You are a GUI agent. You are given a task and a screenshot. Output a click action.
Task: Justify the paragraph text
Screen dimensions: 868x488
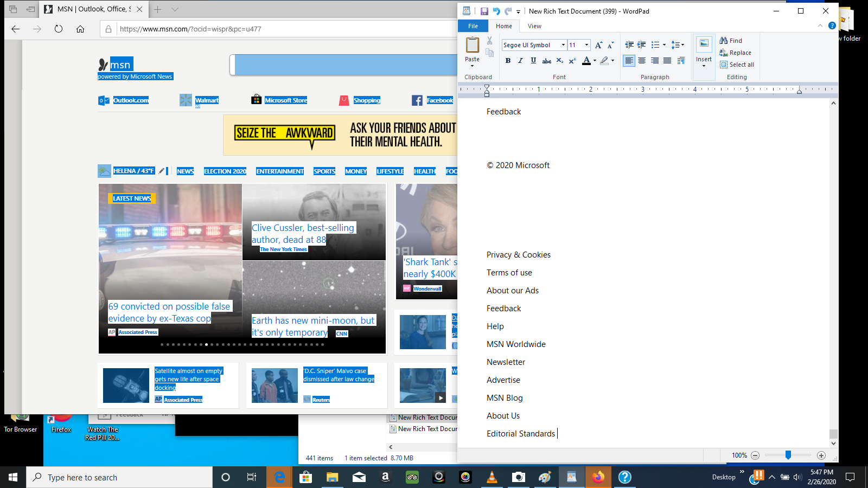667,61
